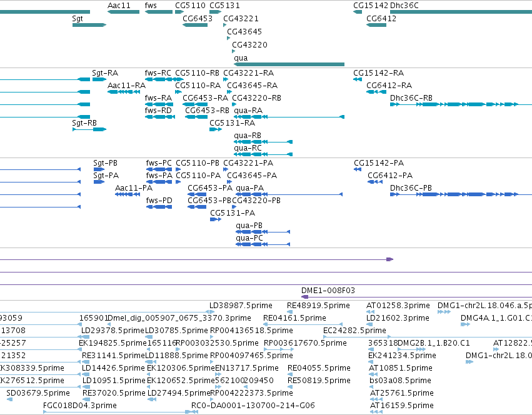532x415 pixels.
Task: Select EST FGC018D04.3prime label
Action: [80, 406]
